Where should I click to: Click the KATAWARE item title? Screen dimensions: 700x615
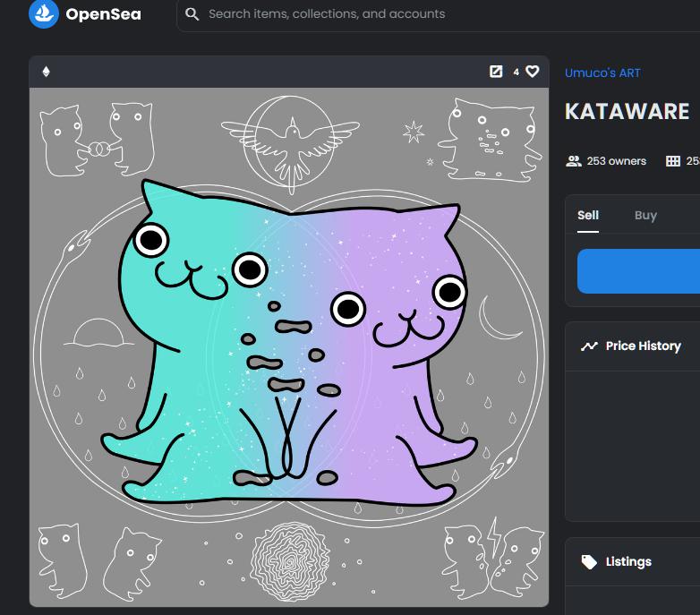click(627, 111)
